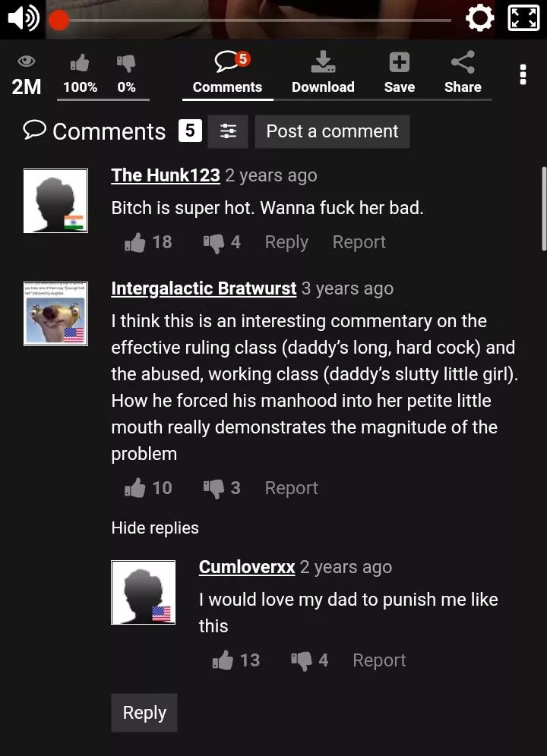Viewport: 547px width, 756px height.
Task: Click the Post a comment button
Action: (x=332, y=131)
